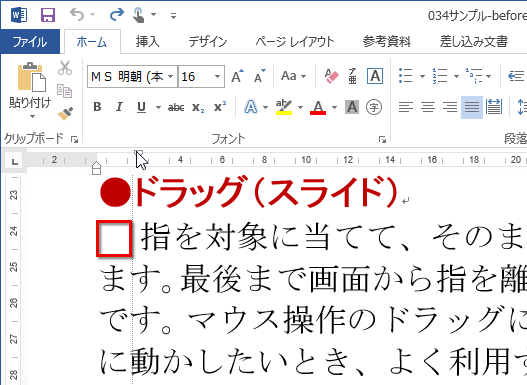This screenshot has height=385, width=527.
Task: Apply red font color
Action: 318,107
